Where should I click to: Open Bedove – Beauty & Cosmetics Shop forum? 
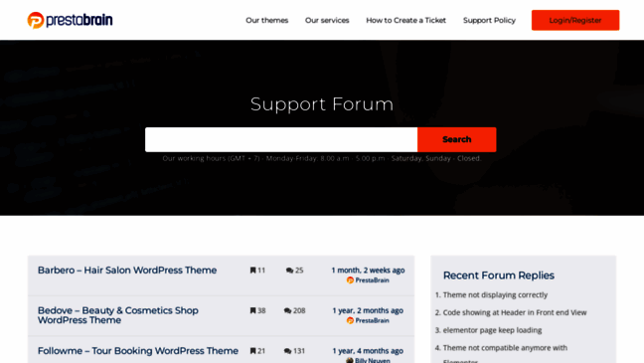click(x=118, y=315)
